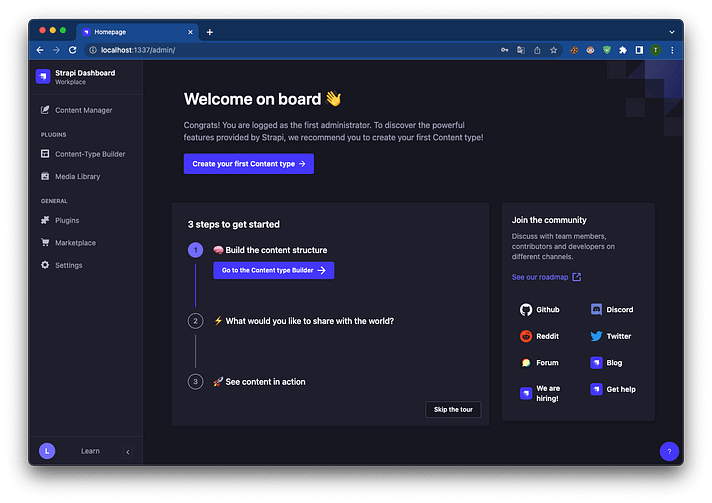
Task: Open the extensions puzzle menu
Action: (623, 50)
